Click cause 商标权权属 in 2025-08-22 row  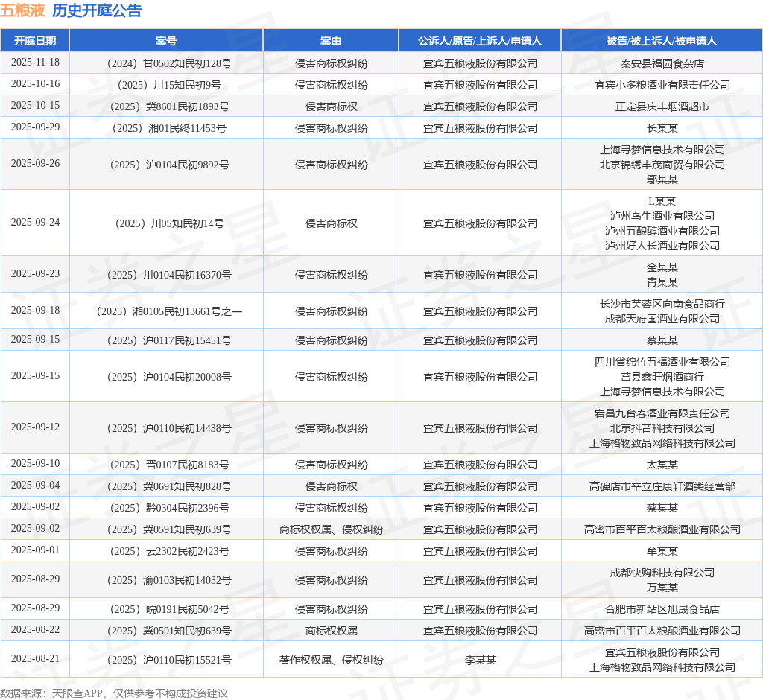[x=331, y=631]
